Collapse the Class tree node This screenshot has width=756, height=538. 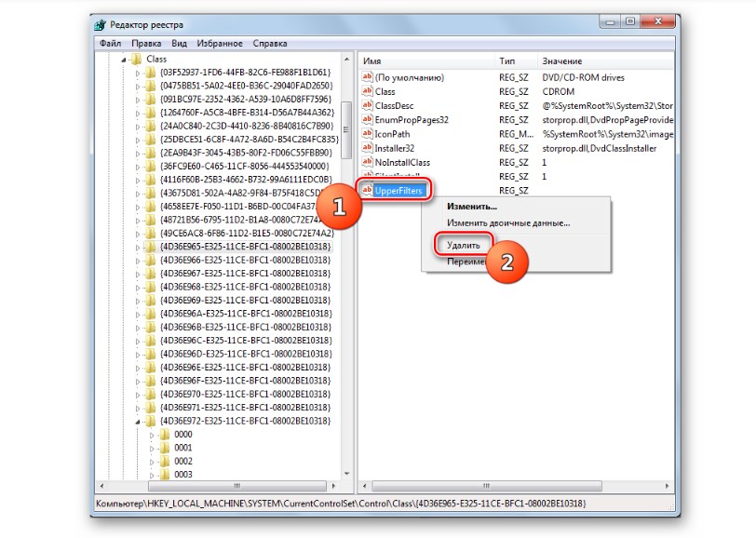point(124,60)
